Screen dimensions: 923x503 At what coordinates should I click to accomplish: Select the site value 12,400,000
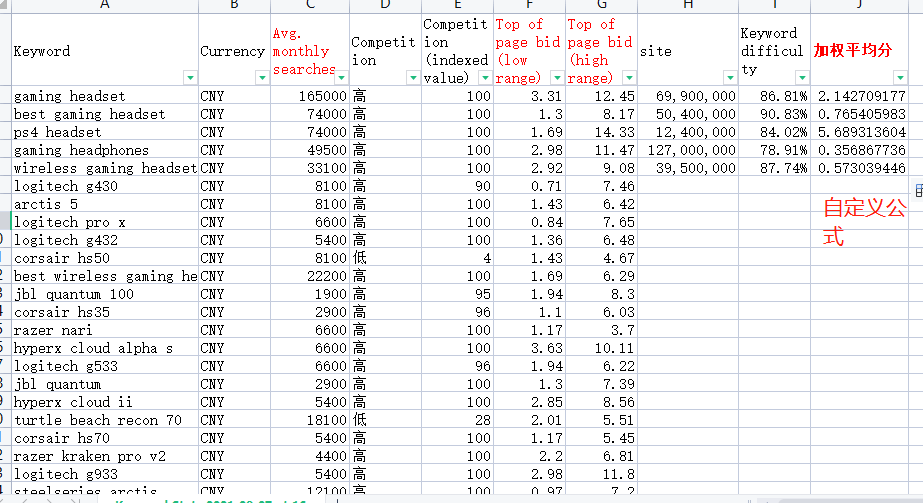(688, 132)
